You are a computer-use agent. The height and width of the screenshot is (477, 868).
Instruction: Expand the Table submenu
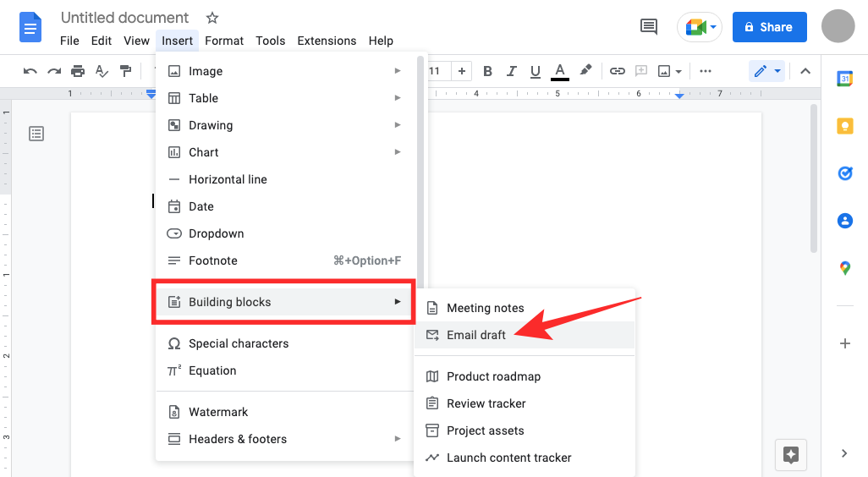coord(284,98)
